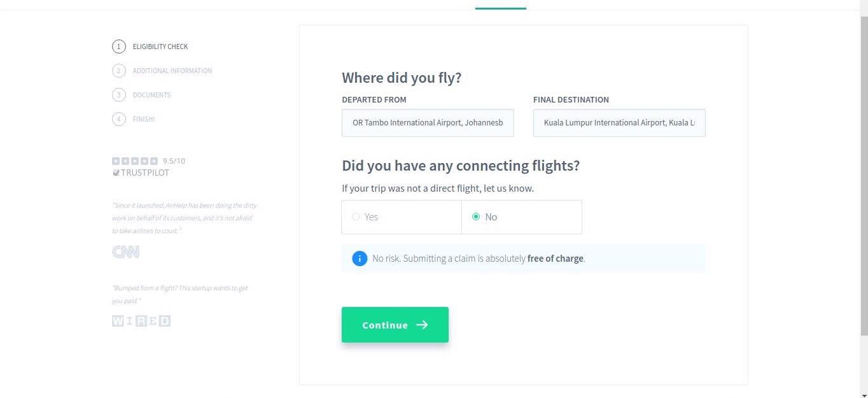Go to Additional Information step
Screen dimensions: 868x398
(x=172, y=71)
